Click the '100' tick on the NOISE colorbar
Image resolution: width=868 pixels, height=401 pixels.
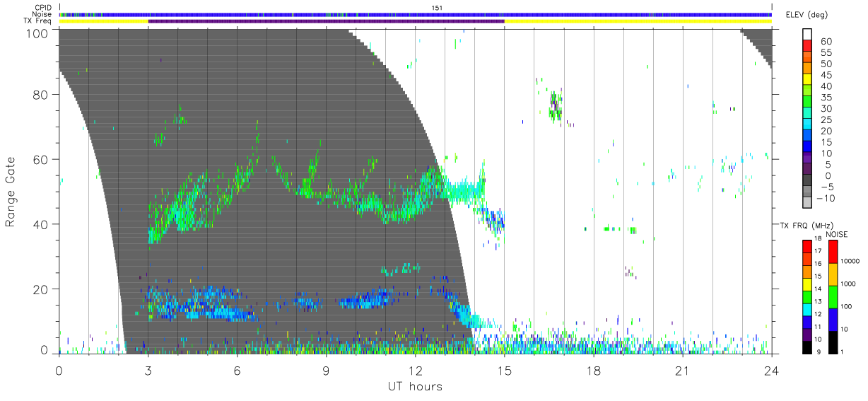847,306
